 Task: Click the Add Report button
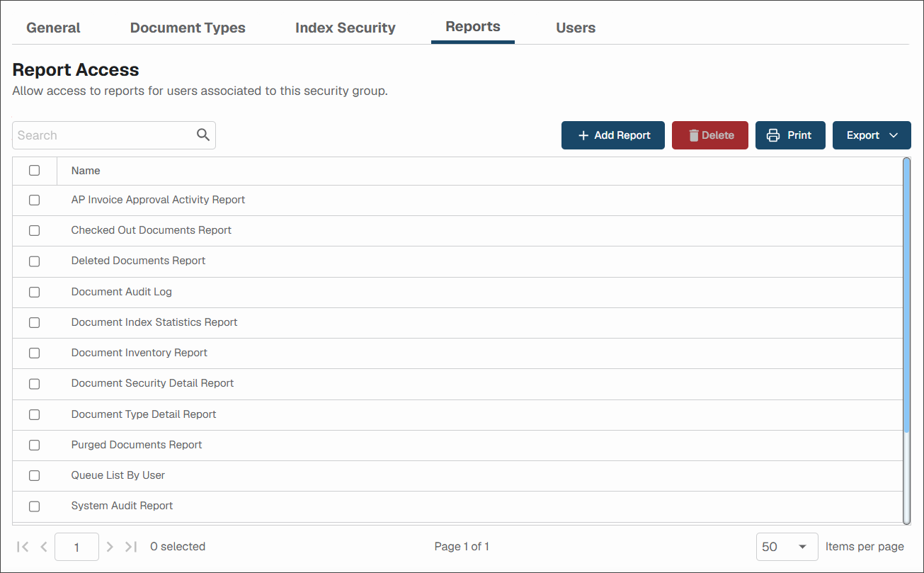tap(613, 135)
